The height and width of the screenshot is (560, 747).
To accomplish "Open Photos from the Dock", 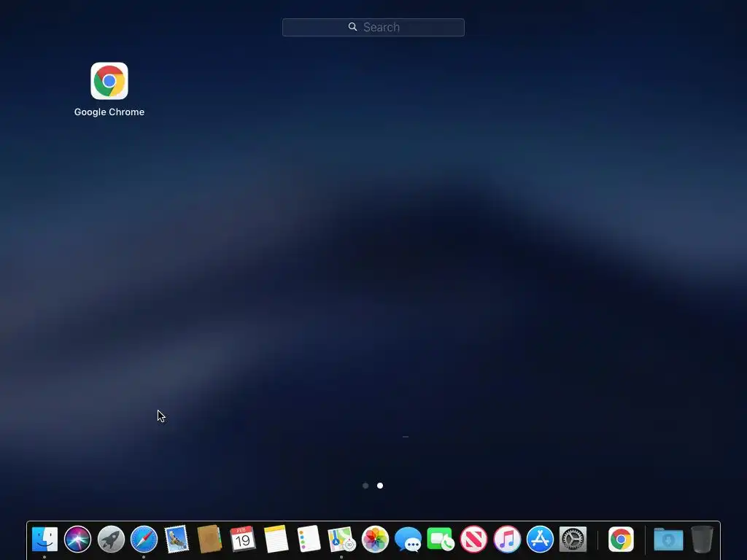I will point(375,540).
